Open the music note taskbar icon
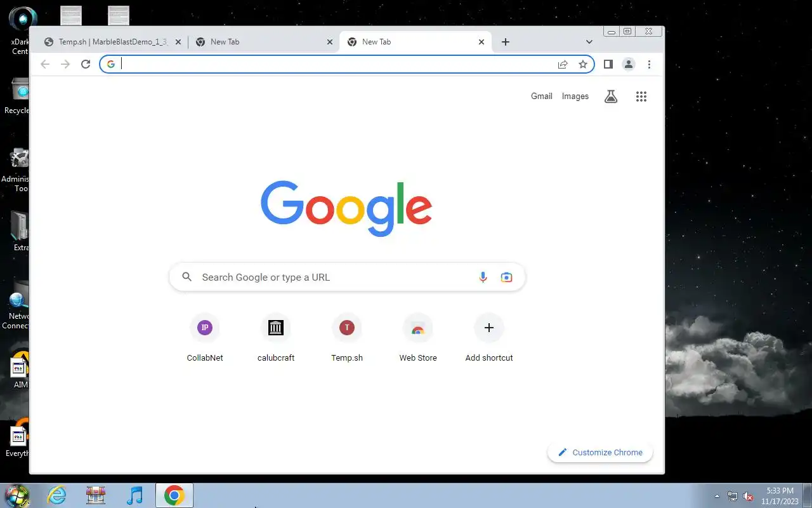Screen dimensions: 812x508 click(134, 495)
